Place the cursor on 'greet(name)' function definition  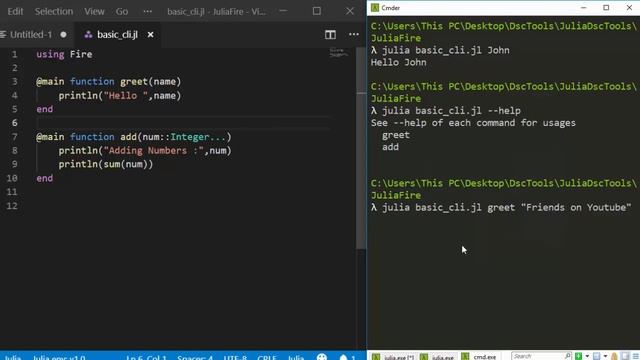point(150,82)
